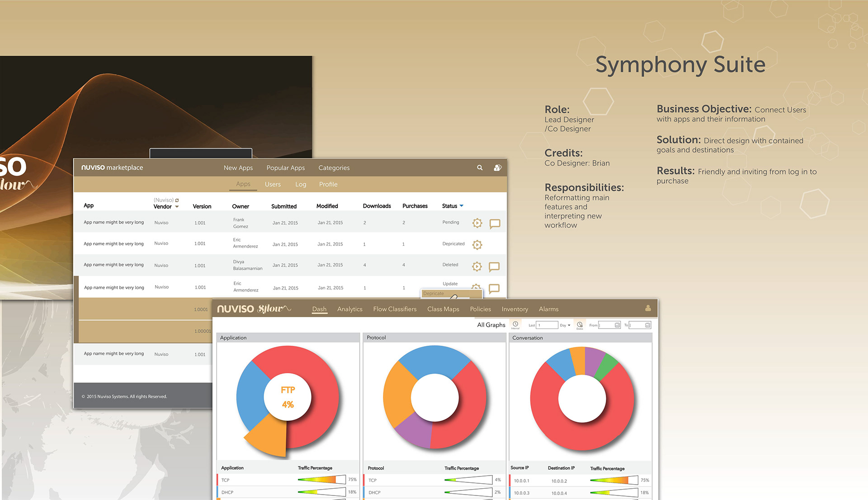Click the profile icon in the Sflow header

[x=648, y=308]
